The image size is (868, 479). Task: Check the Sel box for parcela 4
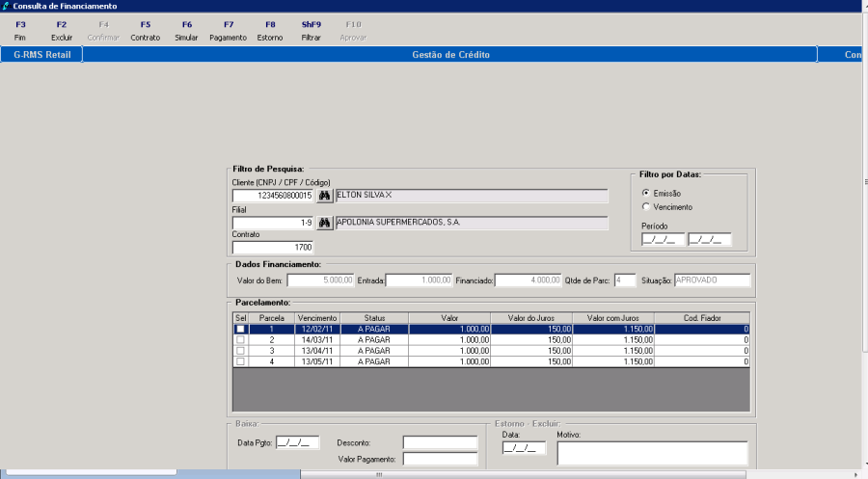241,361
